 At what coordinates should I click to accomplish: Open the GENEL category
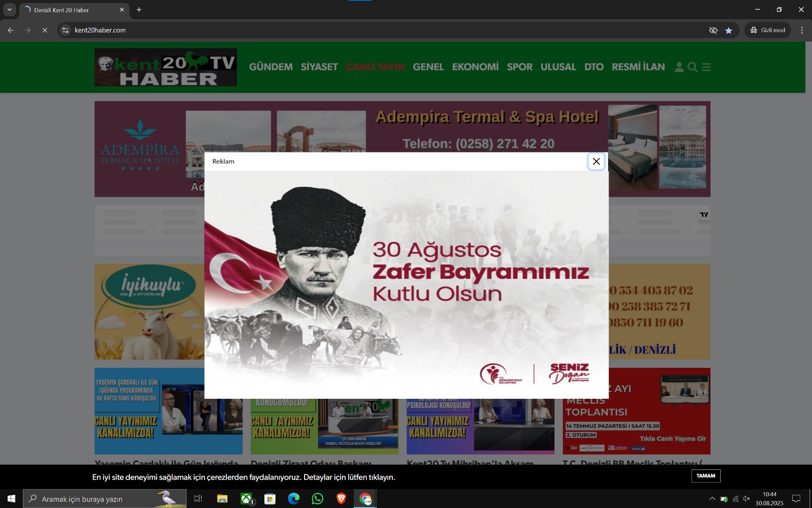(428, 67)
